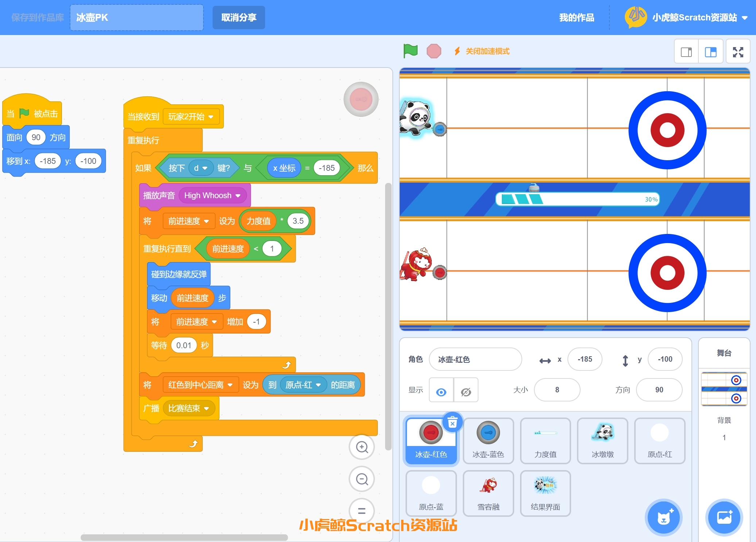This screenshot has height=542, width=756.
Task: Select the 原点-红 sprite
Action: 660,441
